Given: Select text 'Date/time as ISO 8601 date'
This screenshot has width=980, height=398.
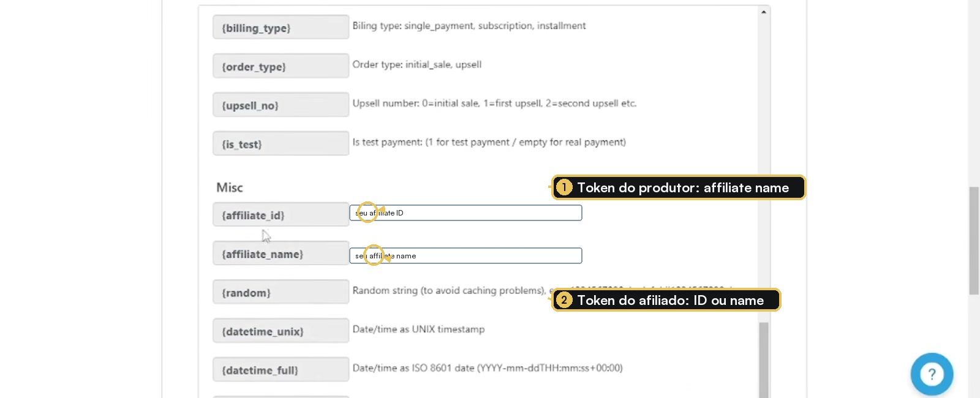Looking at the screenshot, I should click(x=488, y=368).
